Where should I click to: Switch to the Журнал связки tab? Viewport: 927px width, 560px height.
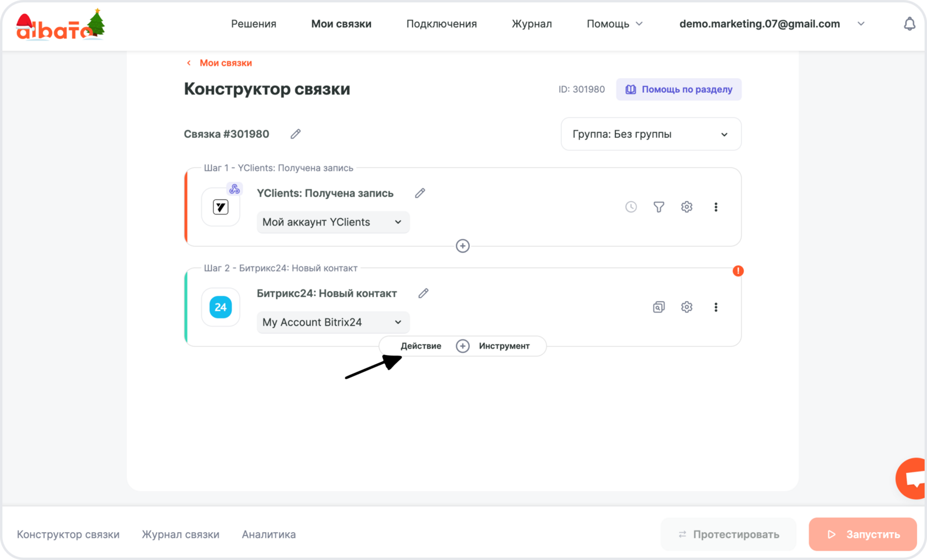click(181, 535)
